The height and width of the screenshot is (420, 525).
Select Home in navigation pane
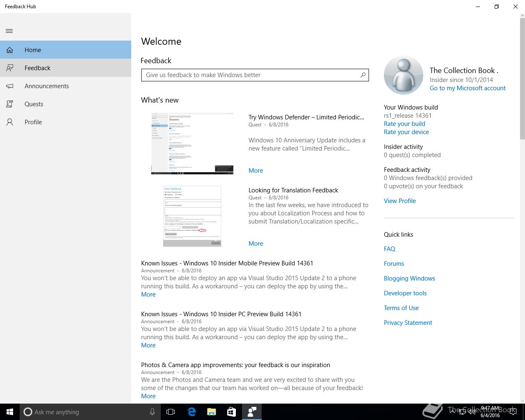(x=66, y=50)
